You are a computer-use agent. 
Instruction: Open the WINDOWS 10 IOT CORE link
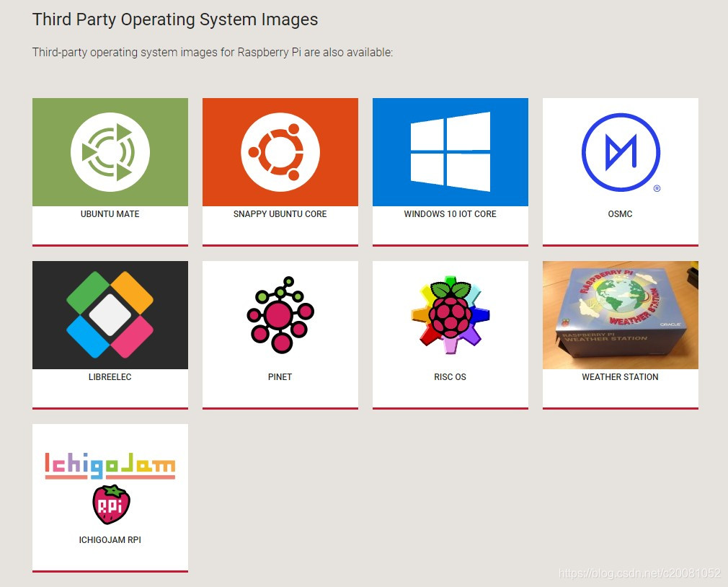point(450,214)
